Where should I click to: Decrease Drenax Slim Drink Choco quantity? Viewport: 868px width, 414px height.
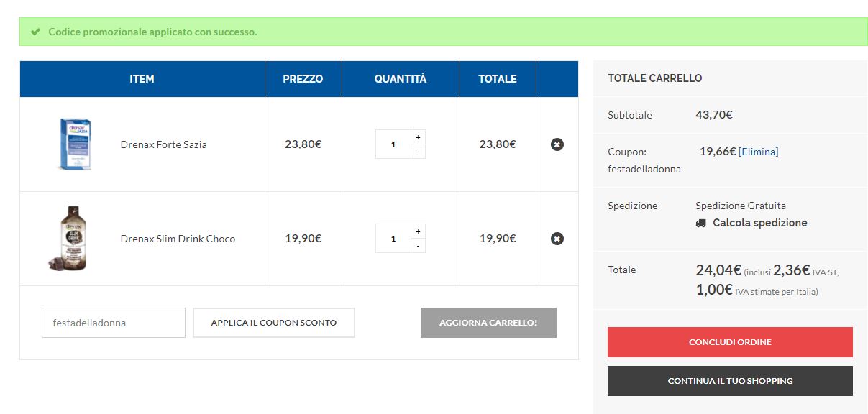tap(418, 246)
